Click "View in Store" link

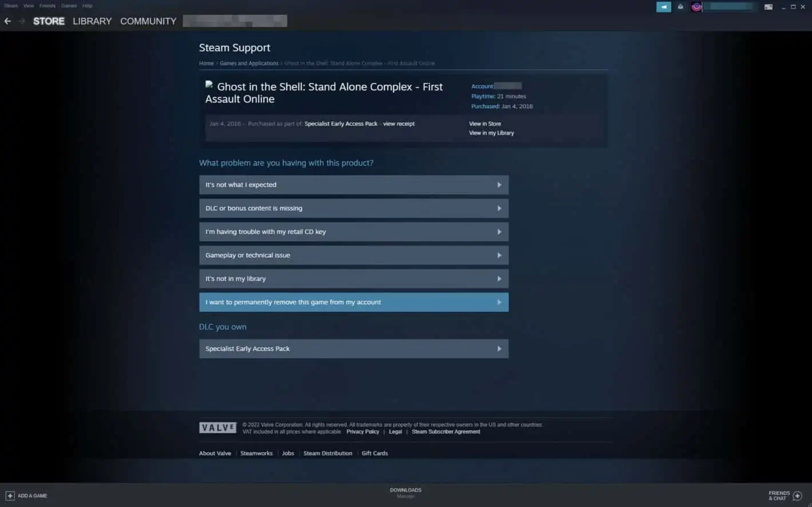tap(485, 124)
